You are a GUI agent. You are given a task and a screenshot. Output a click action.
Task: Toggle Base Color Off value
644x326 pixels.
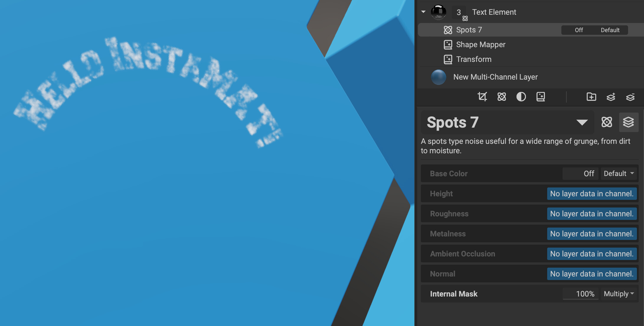(581, 174)
